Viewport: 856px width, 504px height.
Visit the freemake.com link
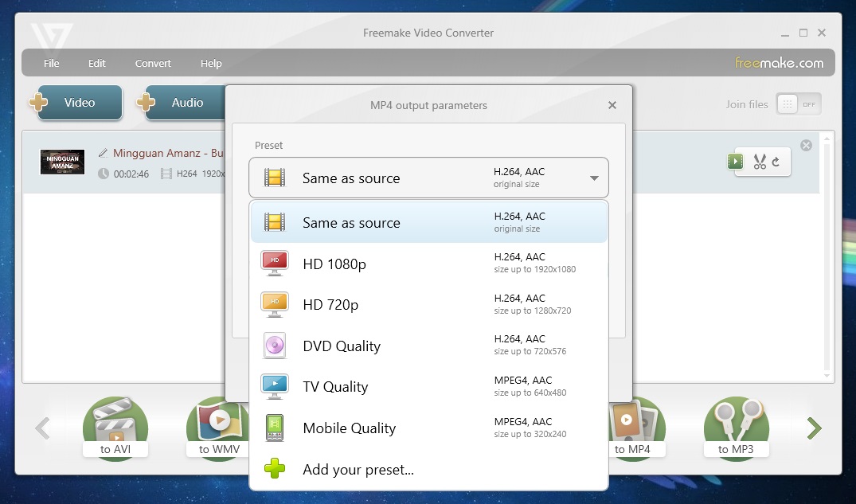[x=779, y=63]
